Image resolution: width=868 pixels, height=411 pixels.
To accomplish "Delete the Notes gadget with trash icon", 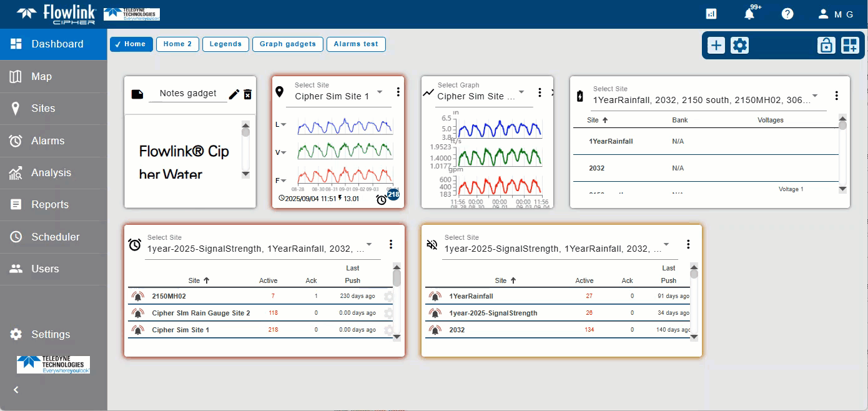I will coord(248,94).
